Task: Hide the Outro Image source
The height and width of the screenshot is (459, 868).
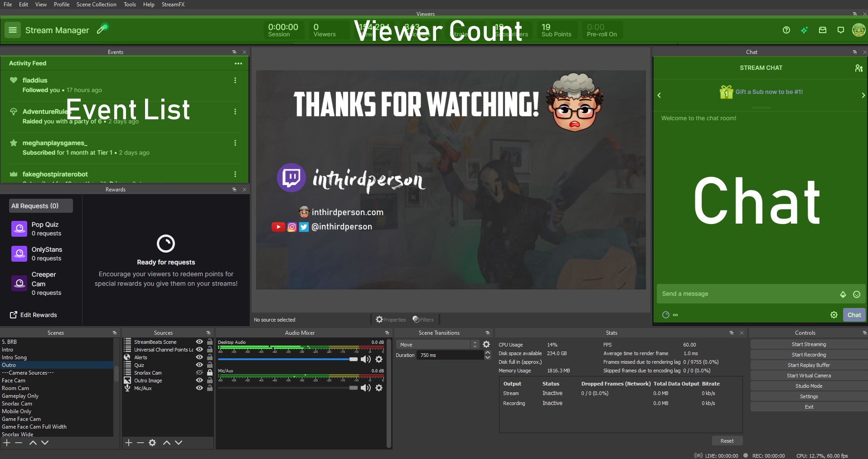Action: click(x=199, y=381)
